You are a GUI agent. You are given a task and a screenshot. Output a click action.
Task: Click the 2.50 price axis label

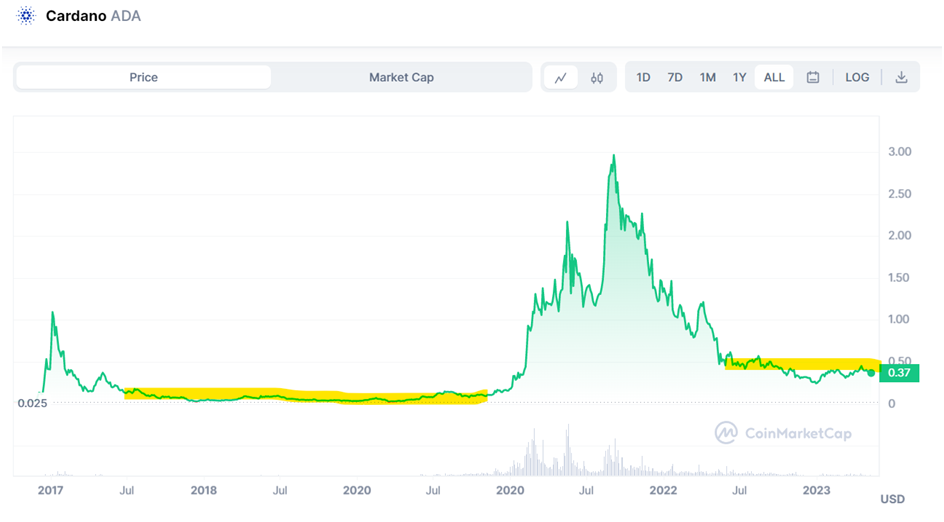(x=899, y=194)
